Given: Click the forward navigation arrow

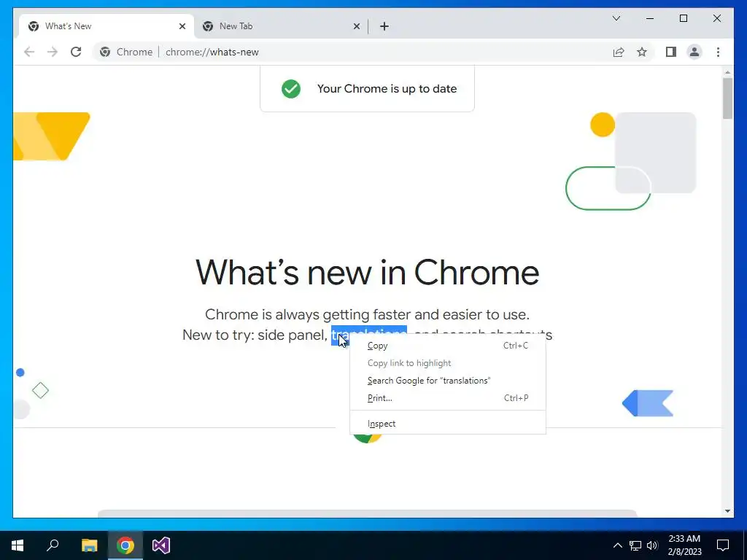Looking at the screenshot, I should coord(53,52).
